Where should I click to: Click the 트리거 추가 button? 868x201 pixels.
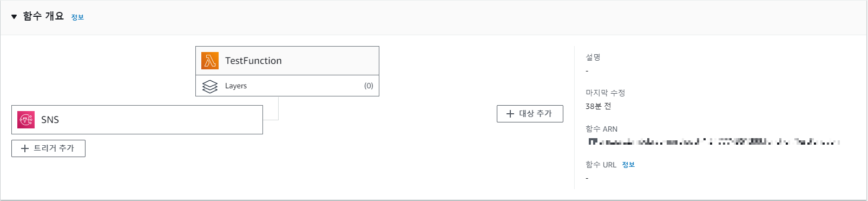48,148
